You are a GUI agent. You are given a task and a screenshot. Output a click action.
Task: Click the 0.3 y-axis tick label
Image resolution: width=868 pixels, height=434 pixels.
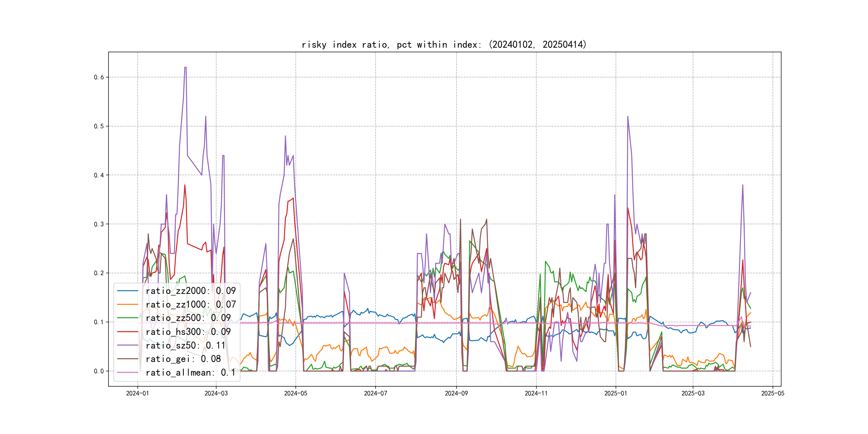tap(99, 224)
